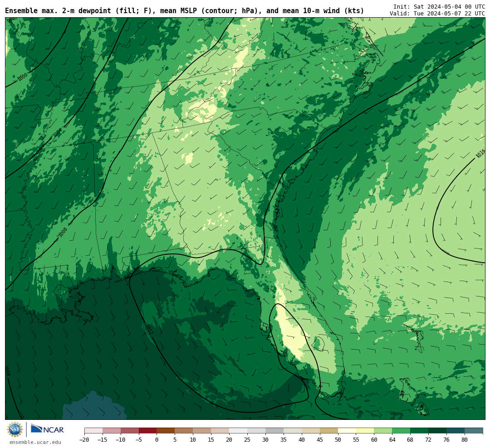Click the colorbar swatch between -5 and 0
Screen dimensions: 490x448
pyautogui.click(x=148, y=431)
